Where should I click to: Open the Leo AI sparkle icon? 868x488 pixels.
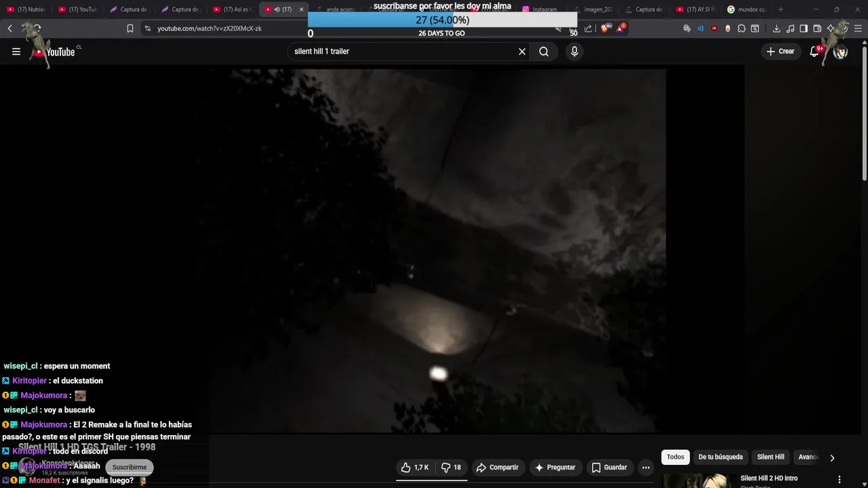(831, 28)
